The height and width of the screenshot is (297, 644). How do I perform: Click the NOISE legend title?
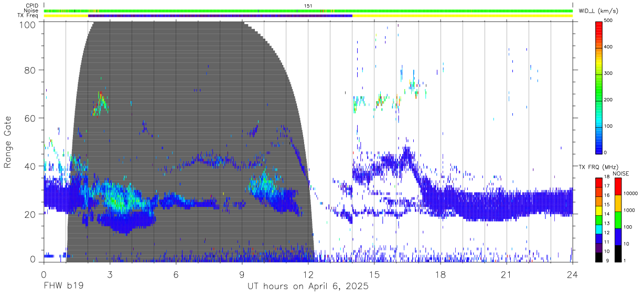coord(621,173)
